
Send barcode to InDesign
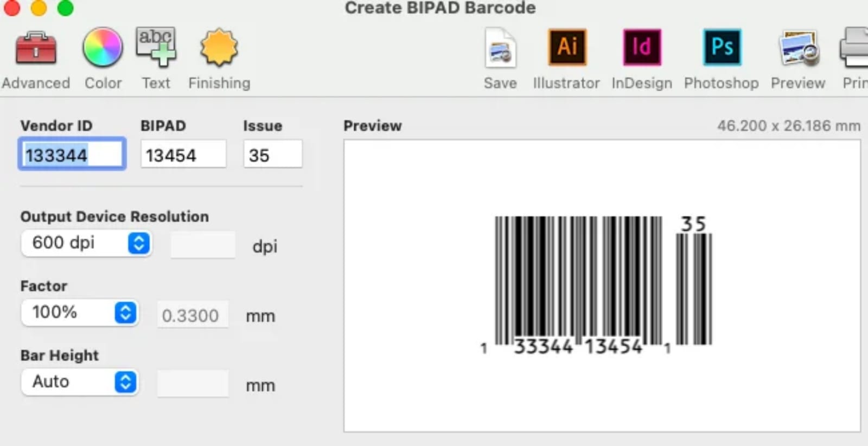click(642, 48)
